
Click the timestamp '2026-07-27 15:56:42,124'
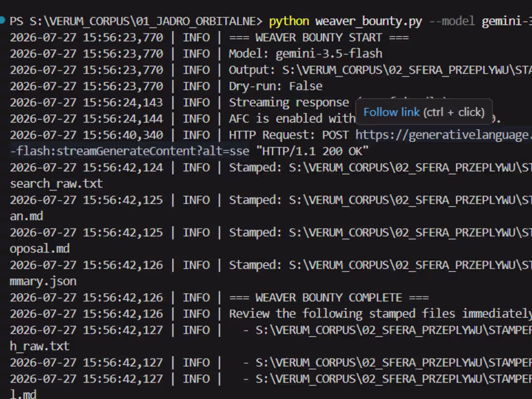(87, 167)
